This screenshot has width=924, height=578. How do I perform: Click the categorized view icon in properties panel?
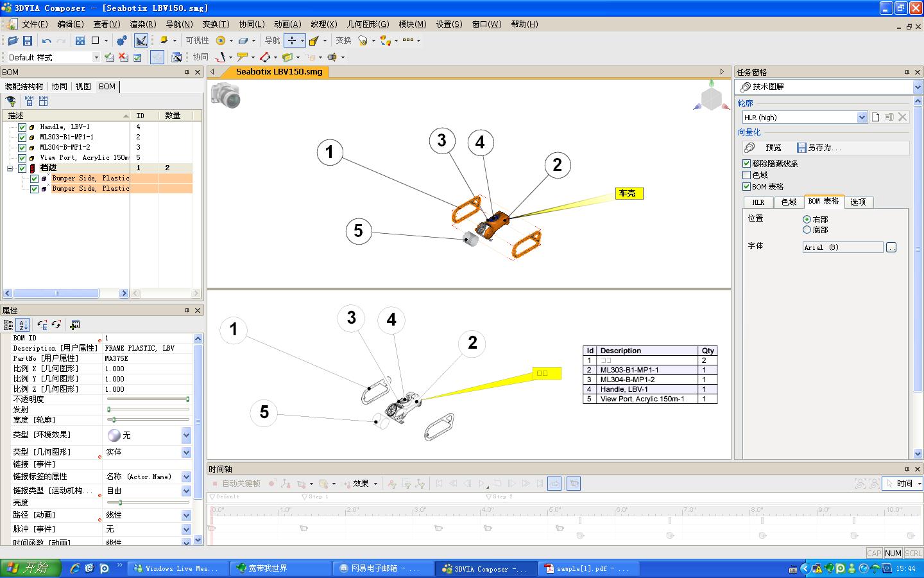8,325
